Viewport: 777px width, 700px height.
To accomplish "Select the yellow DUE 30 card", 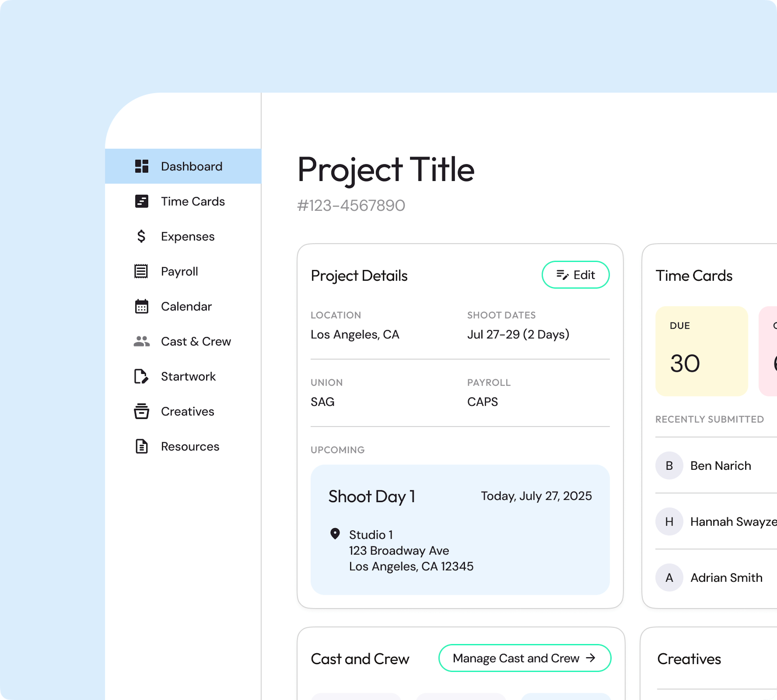I will point(702,351).
